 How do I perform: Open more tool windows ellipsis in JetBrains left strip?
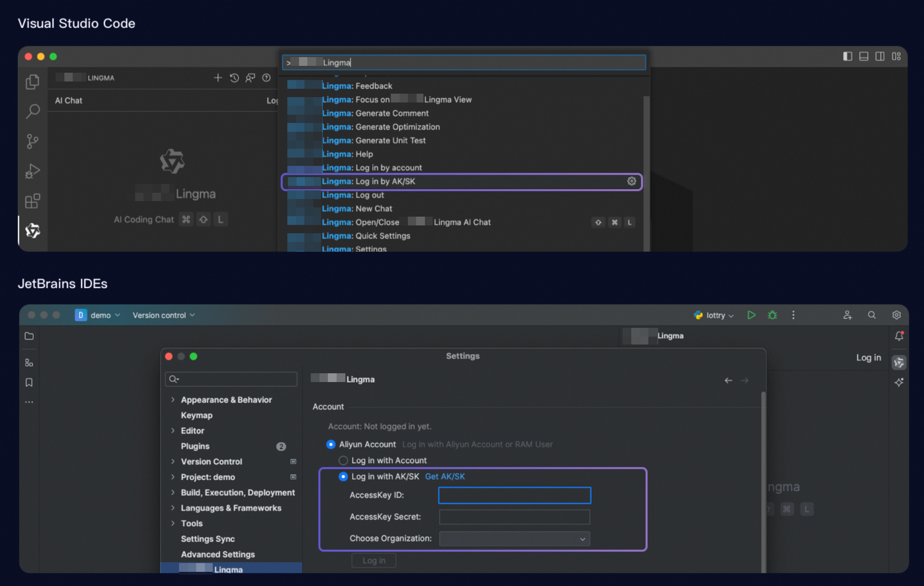click(x=29, y=402)
